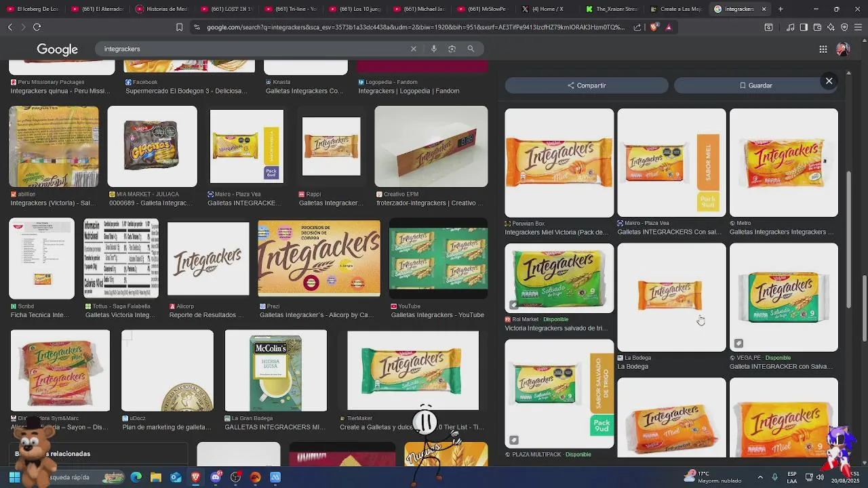Show hidden system tray icons
This screenshot has width=868, height=488.
(x=760, y=477)
